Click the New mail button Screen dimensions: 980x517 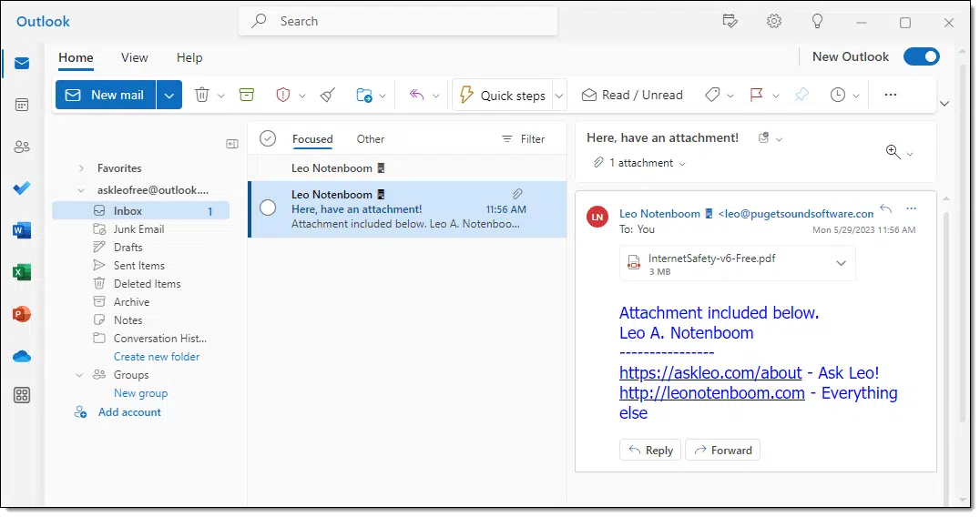coord(106,95)
